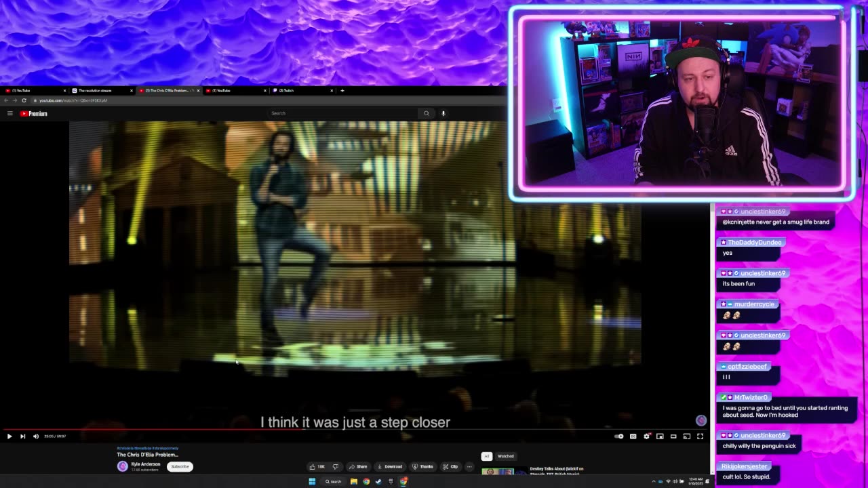Click the channel watermark on video

[701, 421]
